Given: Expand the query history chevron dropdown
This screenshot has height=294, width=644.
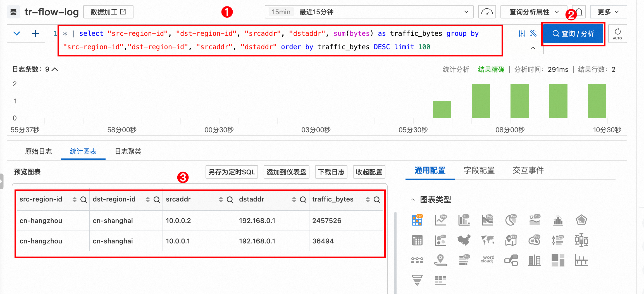Looking at the screenshot, I should [17, 34].
